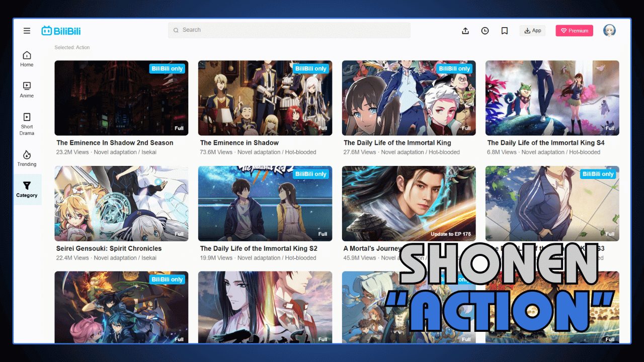Image resolution: width=644 pixels, height=362 pixels.
Task: Click the BiliBili logo
Action: pyautogui.click(x=61, y=30)
